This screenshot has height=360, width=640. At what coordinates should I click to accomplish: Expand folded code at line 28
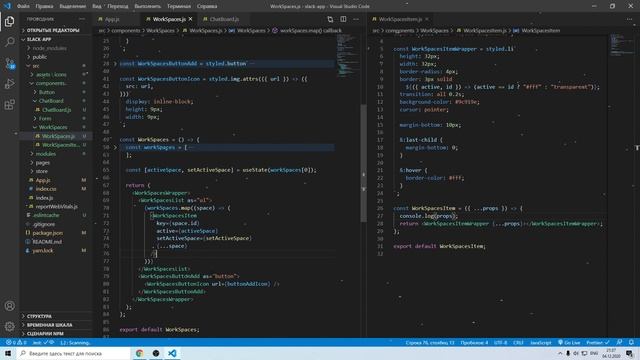[115, 64]
